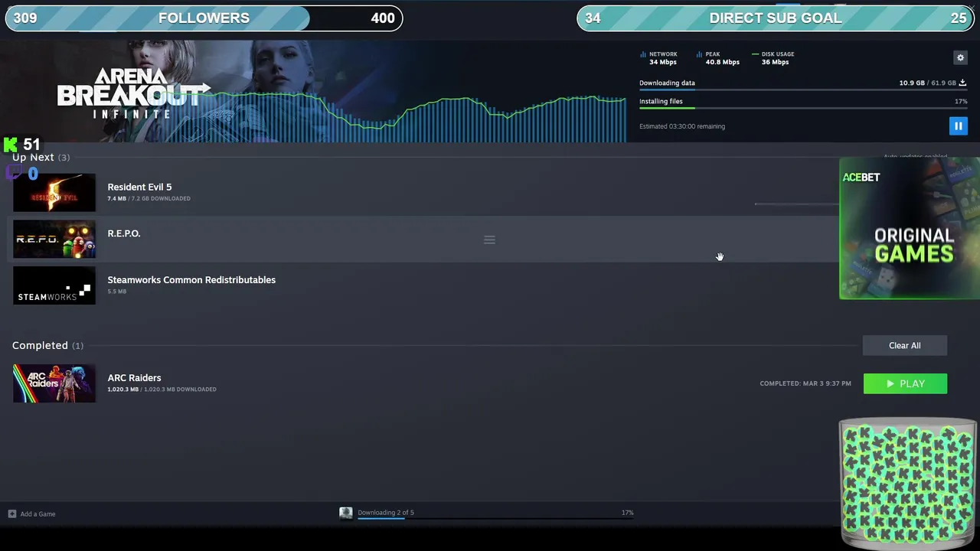This screenshot has height=551, width=980.
Task: Click the Steamworks 5.5 MB size text
Action: [116, 292]
